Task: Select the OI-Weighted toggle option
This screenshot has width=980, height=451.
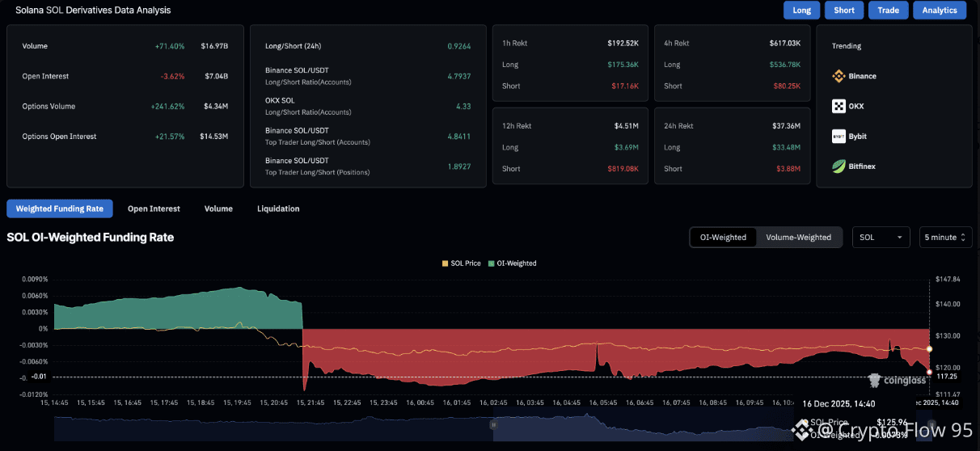Action: coord(724,238)
